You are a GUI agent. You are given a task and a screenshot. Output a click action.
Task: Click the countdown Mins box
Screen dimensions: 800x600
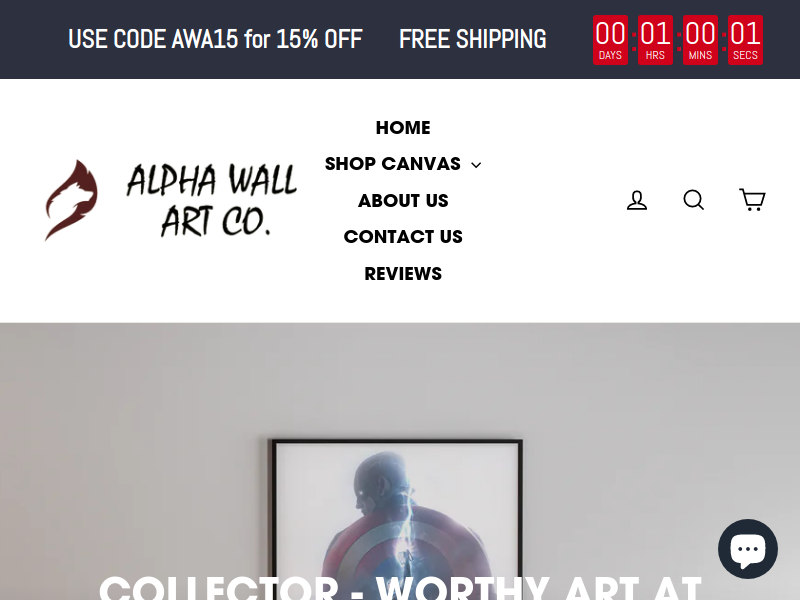tap(700, 40)
